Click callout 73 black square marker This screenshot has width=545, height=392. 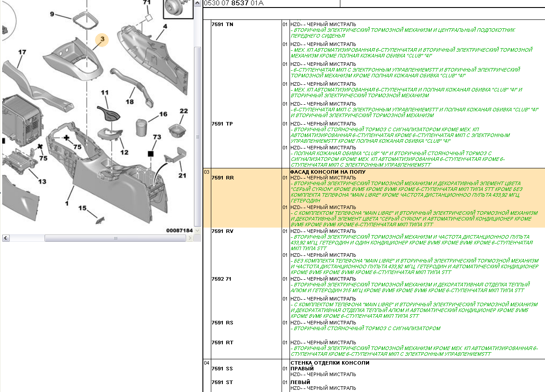(150, 153)
